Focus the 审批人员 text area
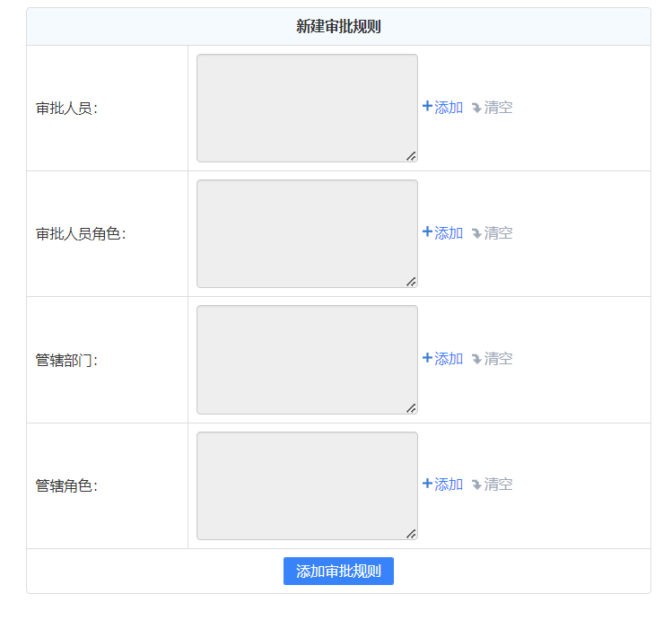The width and height of the screenshot is (672, 620). coord(307,108)
